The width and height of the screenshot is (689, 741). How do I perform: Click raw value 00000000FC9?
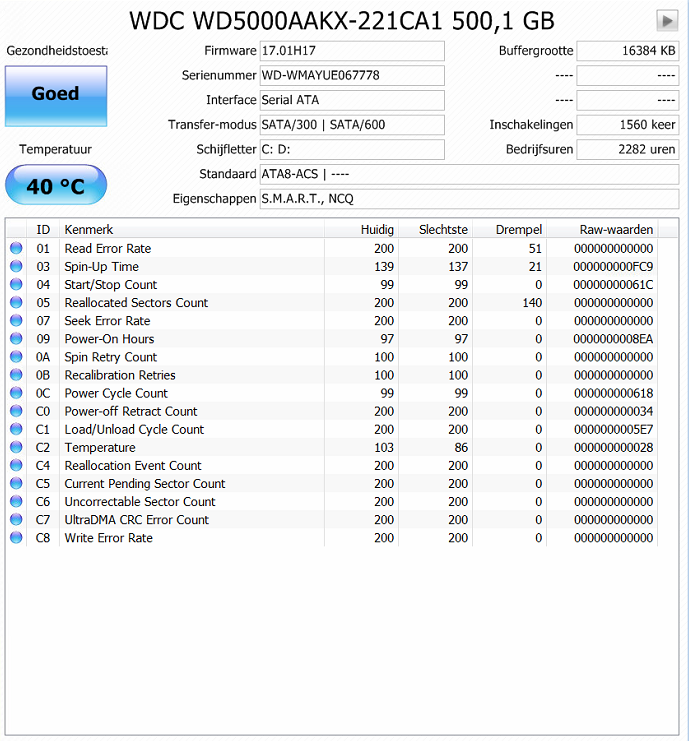613,267
